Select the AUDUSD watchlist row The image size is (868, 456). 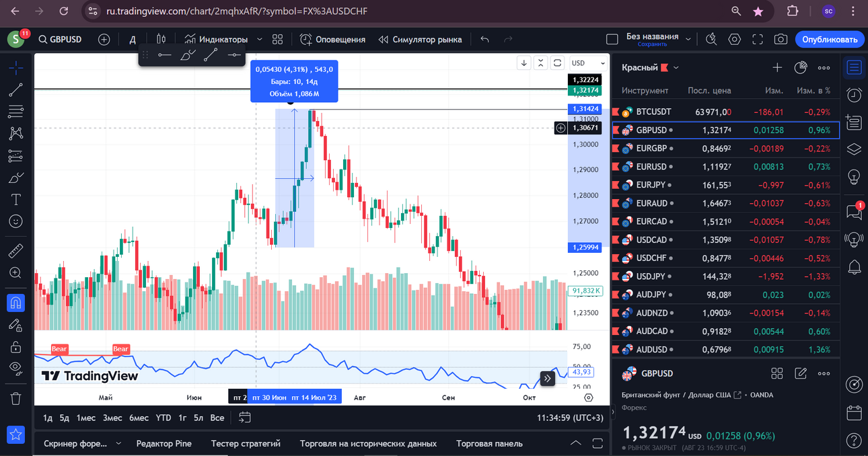726,349
